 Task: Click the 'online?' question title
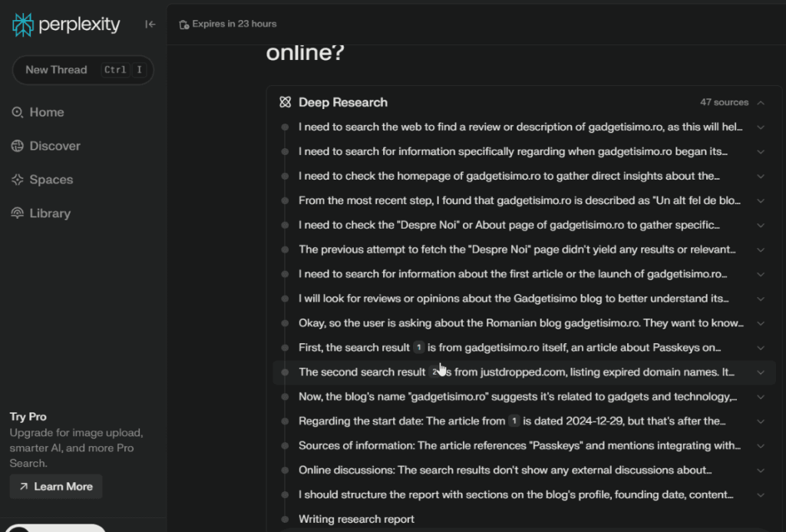coord(305,52)
